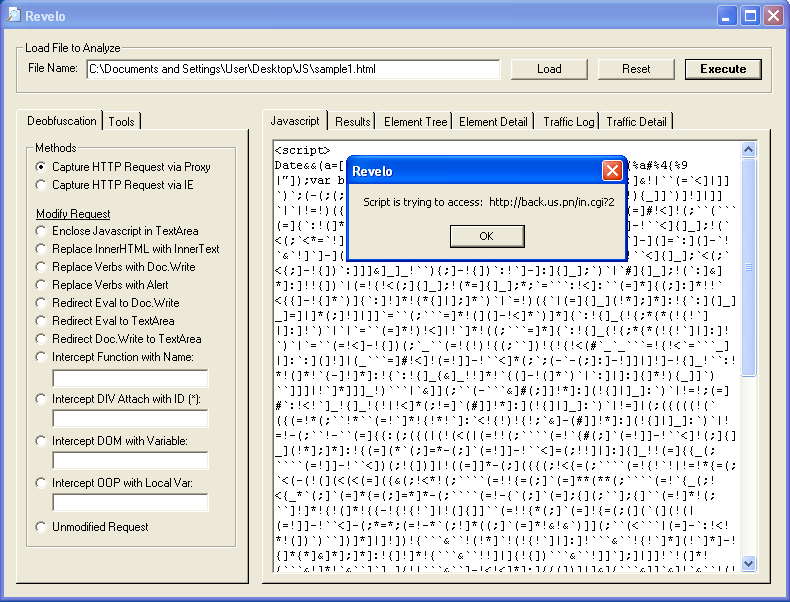Click the Revelo app icon in title bar
This screenshot has width=790, height=602.
13,15
